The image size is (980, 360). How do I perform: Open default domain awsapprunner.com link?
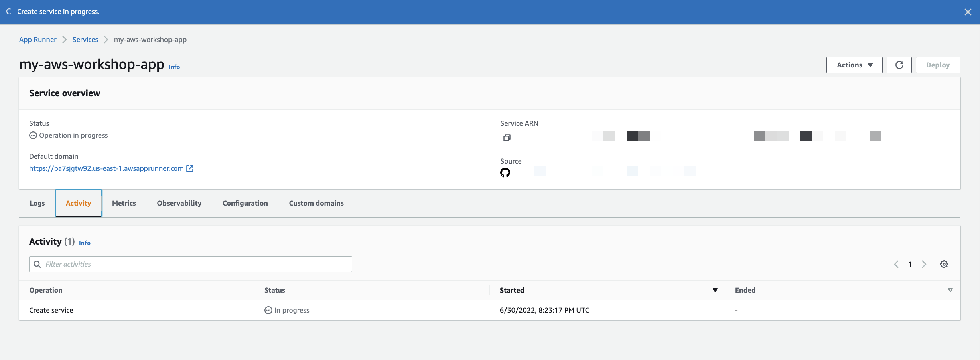pos(106,168)
